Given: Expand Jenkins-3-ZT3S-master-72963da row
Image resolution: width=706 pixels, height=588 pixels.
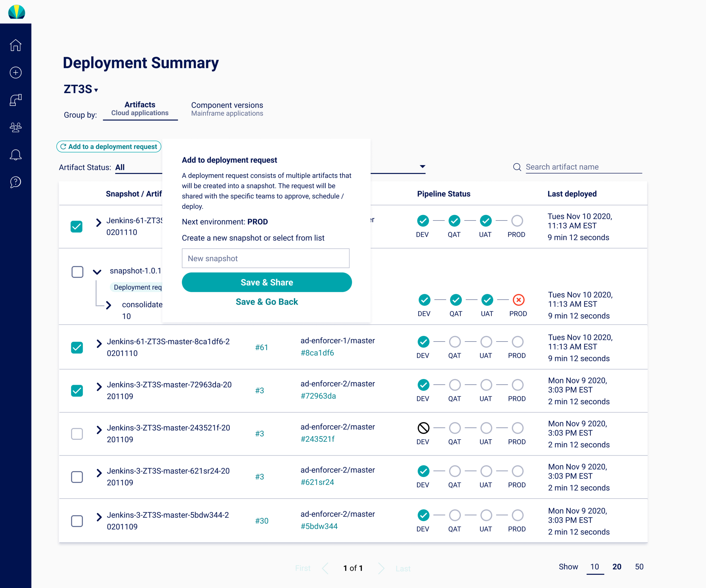Looking at the screenshot, I should coord(99,386).
